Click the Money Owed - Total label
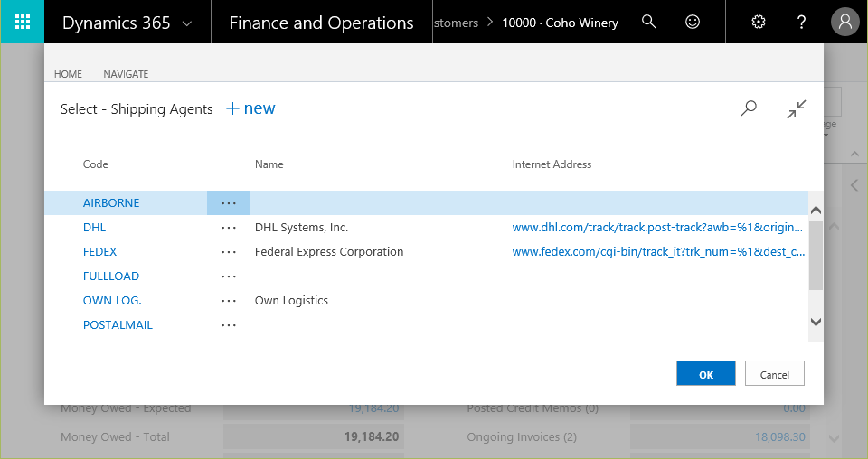Viewport: 868px width, 459px height. [x=115, y=436]
